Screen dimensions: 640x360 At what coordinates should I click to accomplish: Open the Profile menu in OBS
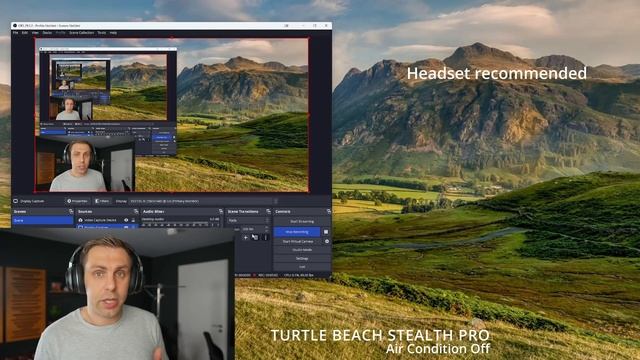(x=60, y=33)
